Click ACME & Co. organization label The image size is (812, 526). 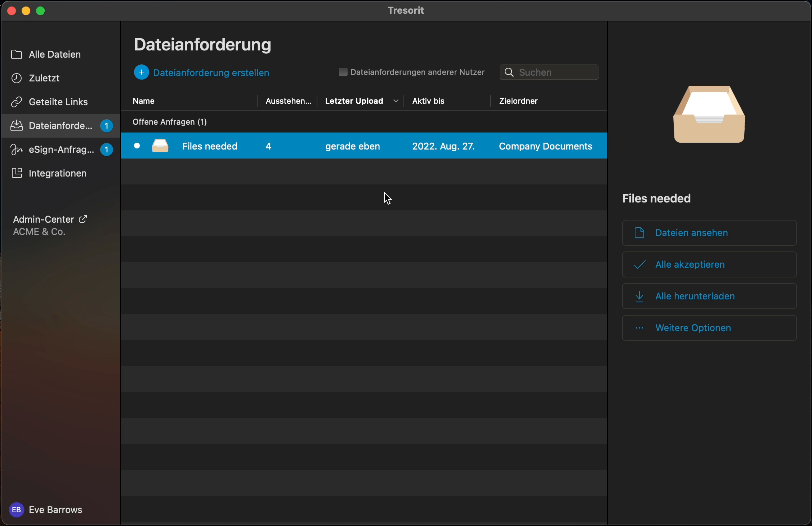(x=39, y=232)
